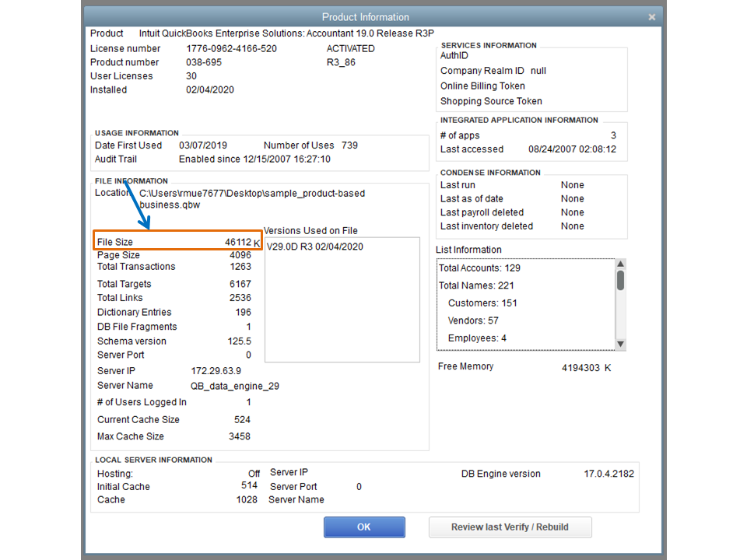747x560 pixels.
Task: Click Shopping Source Token label
Action: tap(491, 101)
